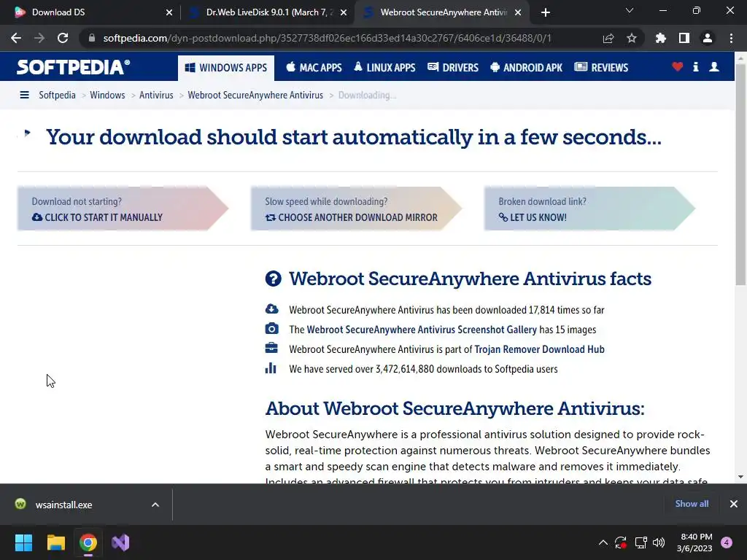
Task: Open the Reviews section
Action: 601,68
